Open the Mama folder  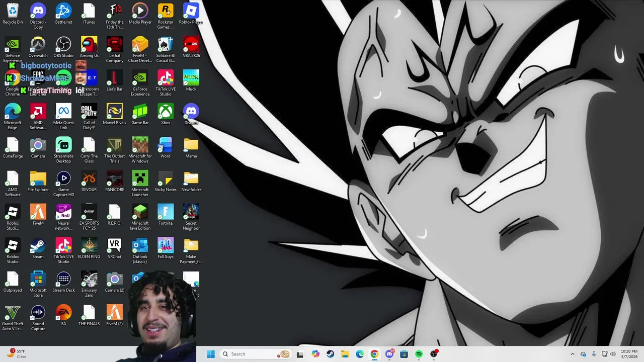coord(191,148)
